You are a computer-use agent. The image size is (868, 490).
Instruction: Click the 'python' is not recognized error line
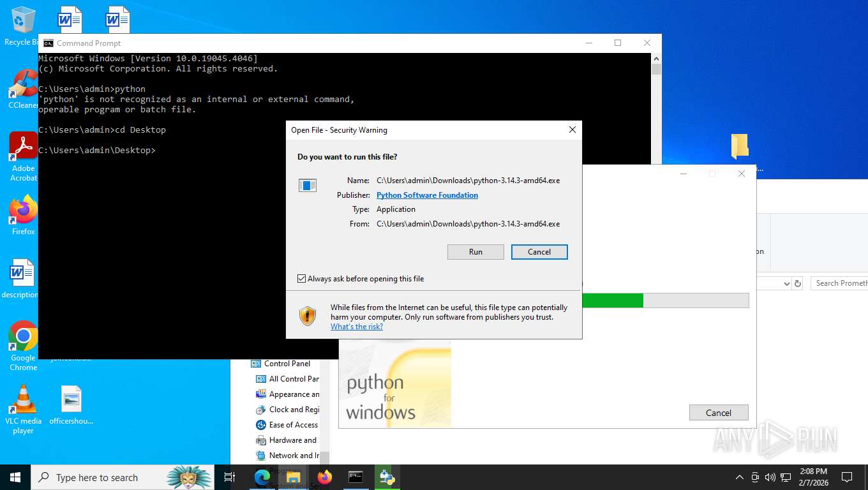pos(197,100)
